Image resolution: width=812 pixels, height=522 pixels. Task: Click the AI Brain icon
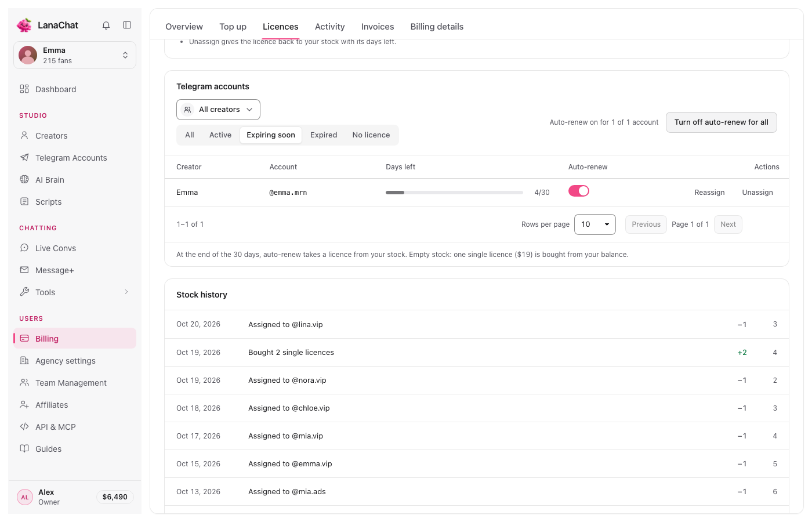click(24, 179)
